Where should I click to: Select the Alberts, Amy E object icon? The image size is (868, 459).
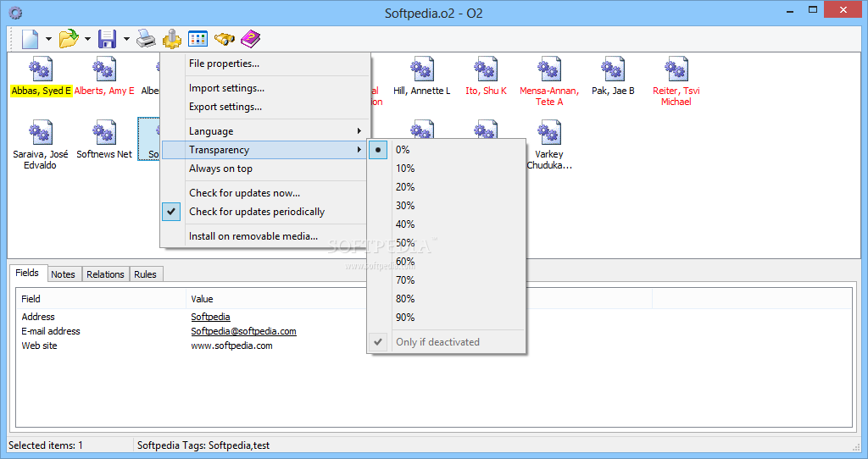[104, 69]
